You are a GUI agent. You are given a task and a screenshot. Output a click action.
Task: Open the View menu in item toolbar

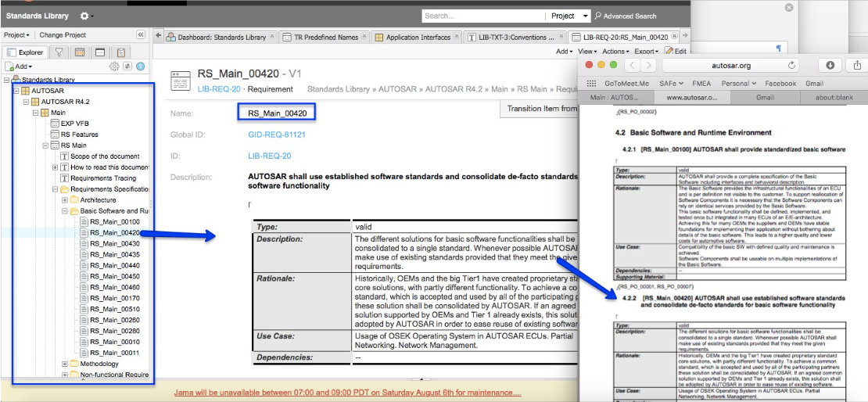click(x=587, y=51)
